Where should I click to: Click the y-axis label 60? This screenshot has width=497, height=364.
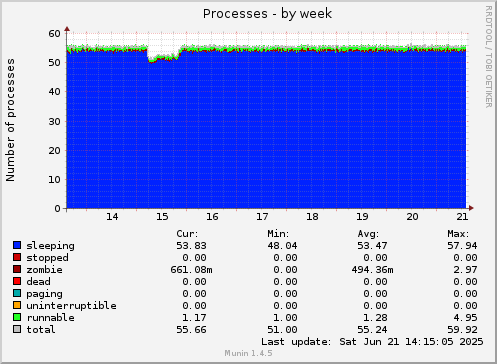(55, 34)
